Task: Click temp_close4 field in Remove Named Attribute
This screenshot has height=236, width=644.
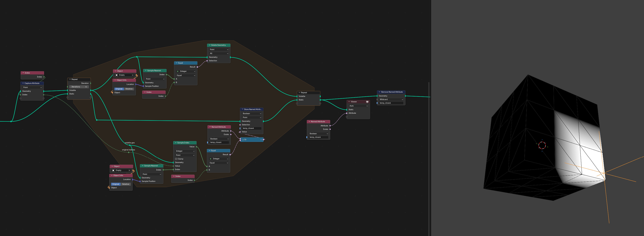Action: point(391,103)
